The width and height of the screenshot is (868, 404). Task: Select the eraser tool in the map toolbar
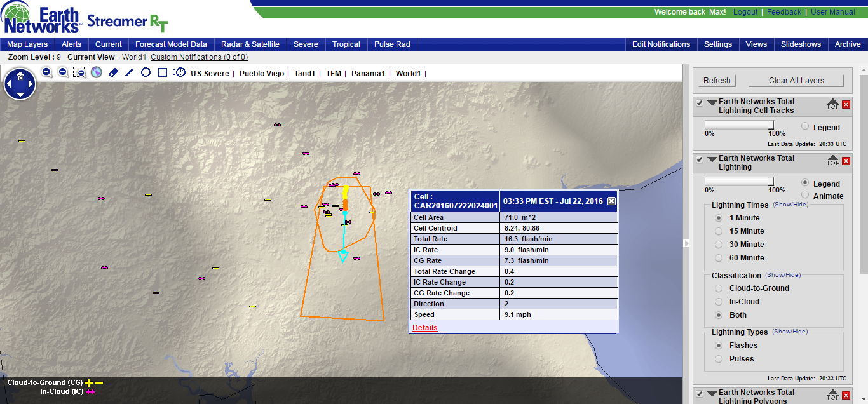click(x=113, y=72)
